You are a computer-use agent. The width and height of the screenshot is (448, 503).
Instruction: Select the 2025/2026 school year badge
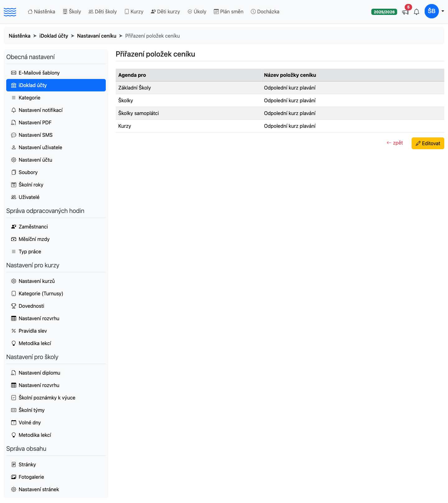384,12
